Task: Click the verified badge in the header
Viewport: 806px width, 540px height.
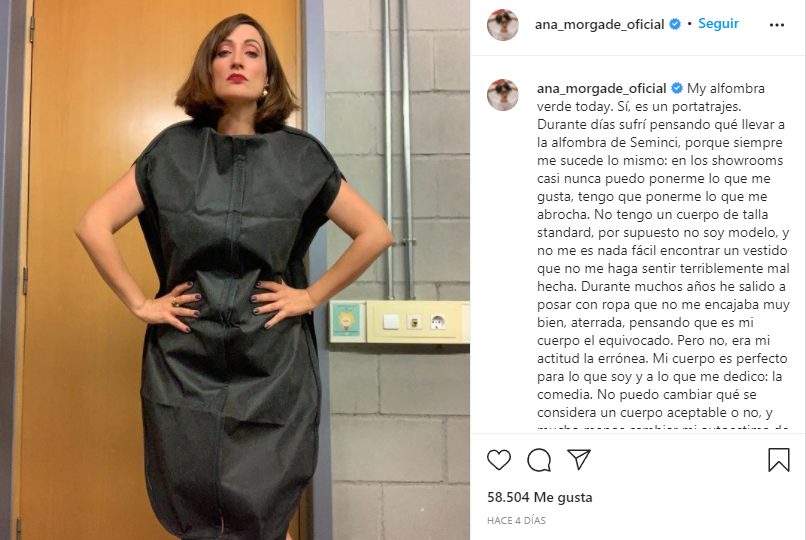Action: 675,24
